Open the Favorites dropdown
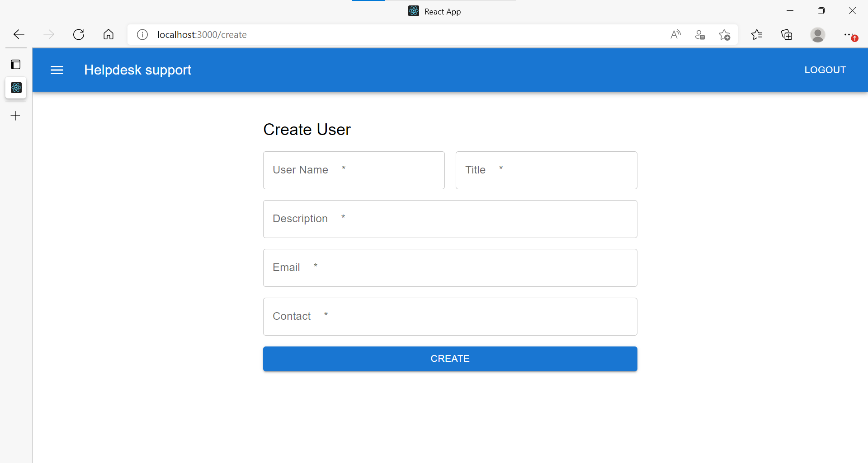 coord(757,34)
